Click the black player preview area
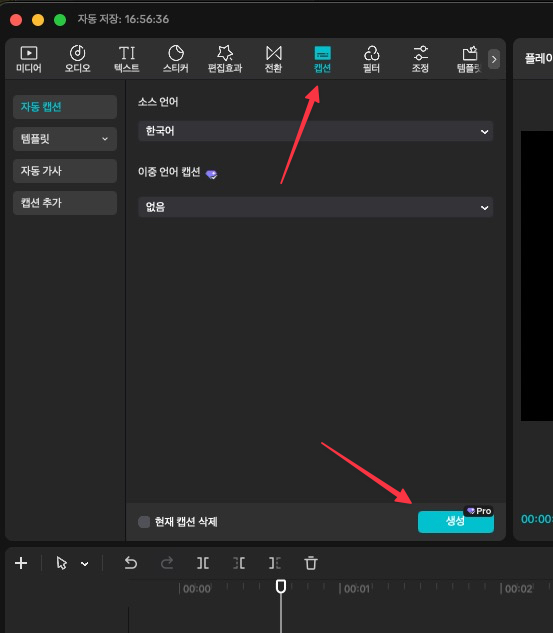Viewport: 553px width, 633px height. coord(537,276)
